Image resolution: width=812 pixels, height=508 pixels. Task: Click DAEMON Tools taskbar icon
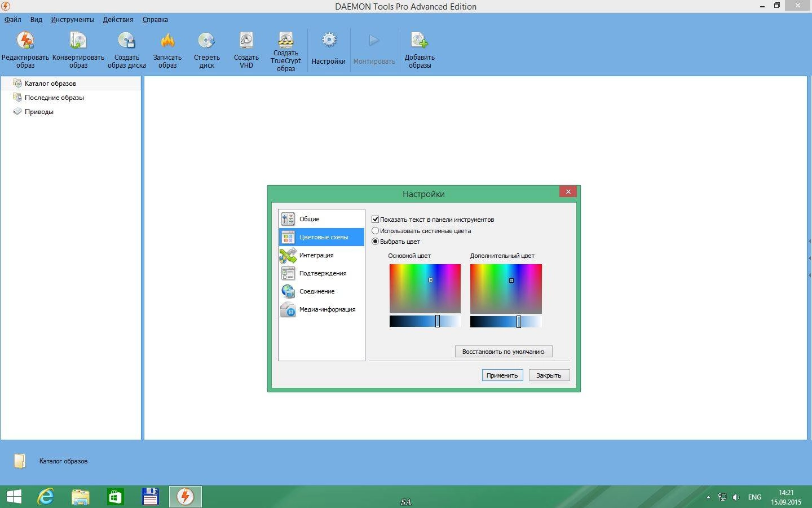click(x=185, y=497)
